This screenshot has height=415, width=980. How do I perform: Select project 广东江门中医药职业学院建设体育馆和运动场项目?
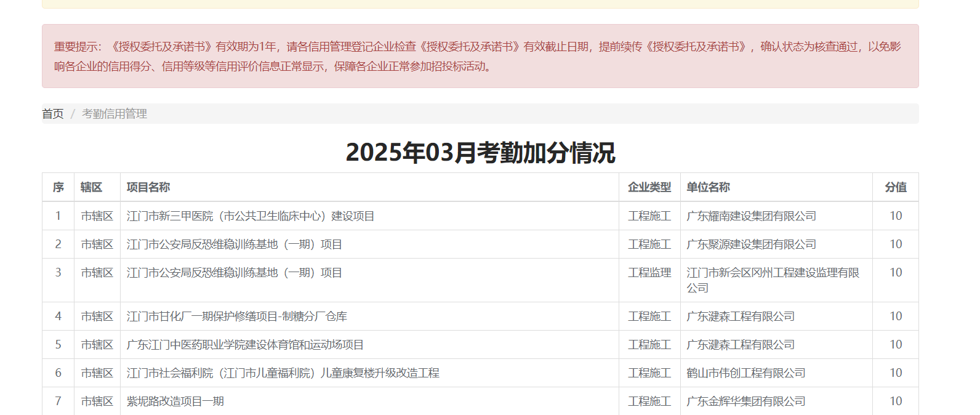pos(245,345)
